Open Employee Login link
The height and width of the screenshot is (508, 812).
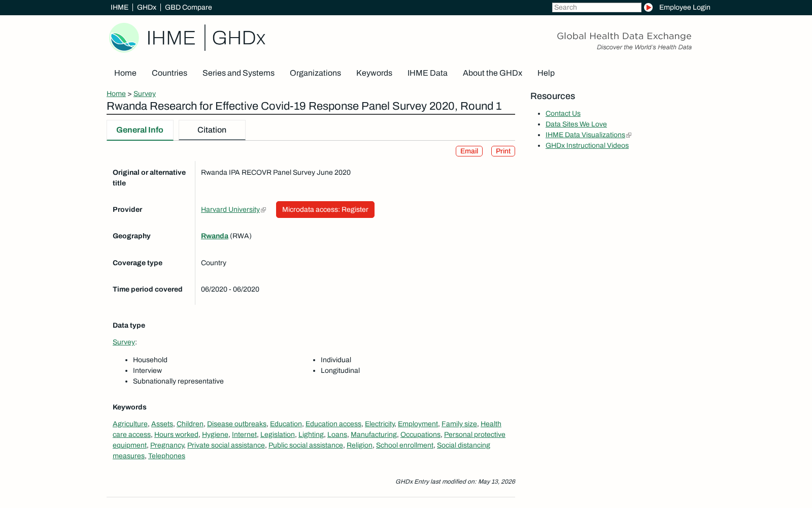[685, 8]
